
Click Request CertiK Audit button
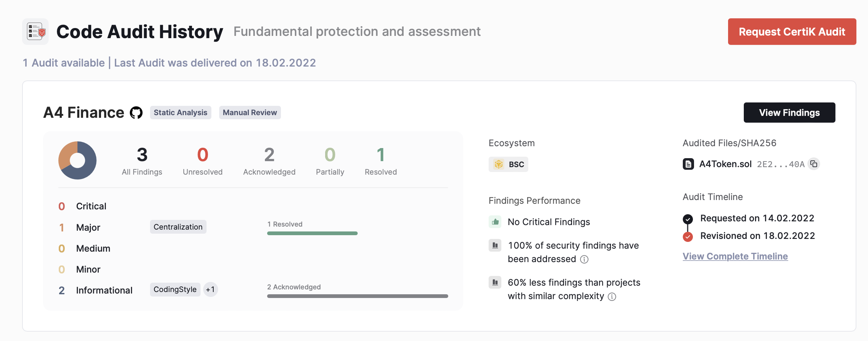point(792,32)
